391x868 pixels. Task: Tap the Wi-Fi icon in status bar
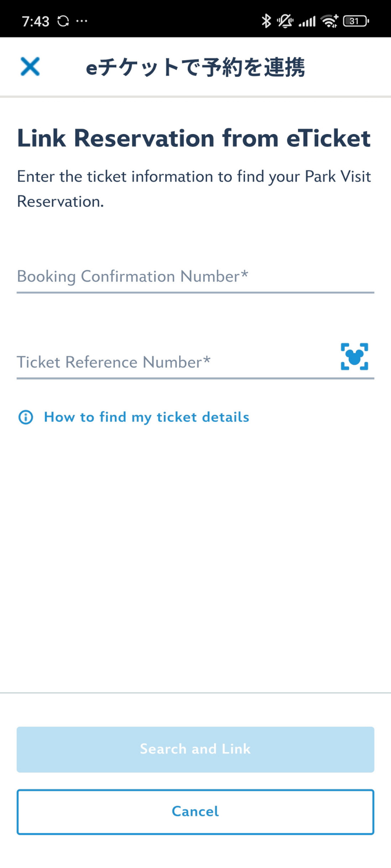(330, 21)
